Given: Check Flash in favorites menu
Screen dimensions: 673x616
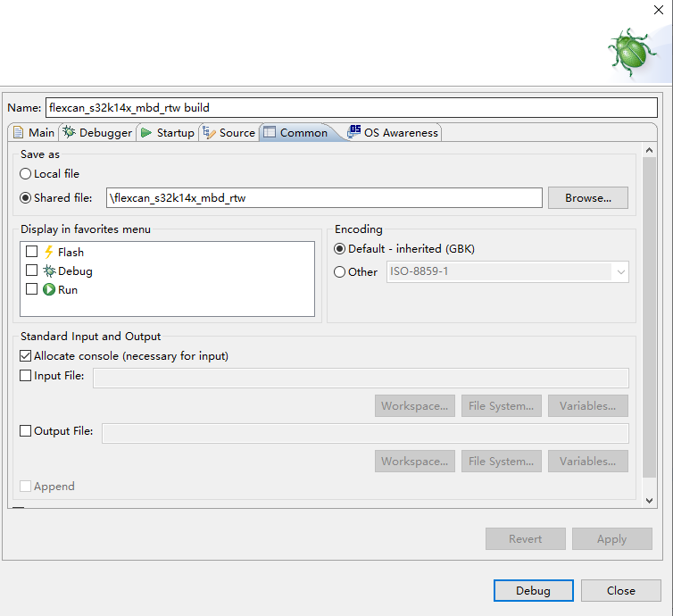Looking at the screenshot, I should point(32,251).
